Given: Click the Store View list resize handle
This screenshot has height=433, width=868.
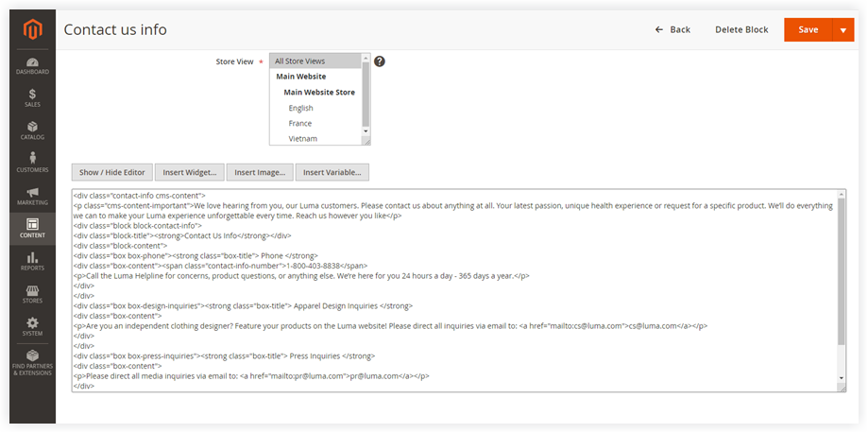Looking at the screenshot, I should [366, 142].
